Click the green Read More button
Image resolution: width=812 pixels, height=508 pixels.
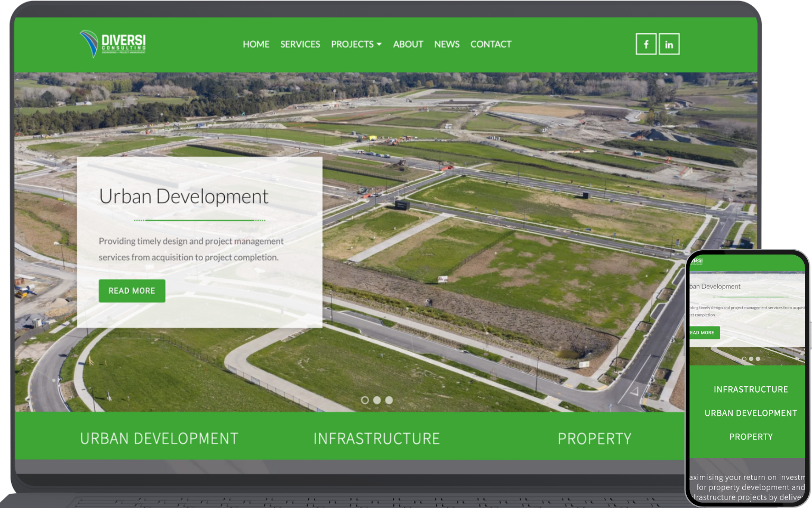(x=132, y=291)
